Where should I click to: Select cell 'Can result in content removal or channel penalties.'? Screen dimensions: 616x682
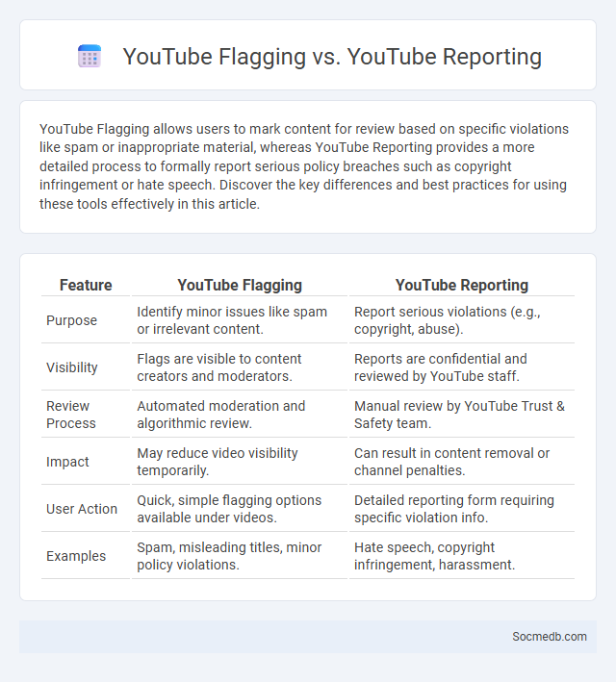click(x=461, y=462)
